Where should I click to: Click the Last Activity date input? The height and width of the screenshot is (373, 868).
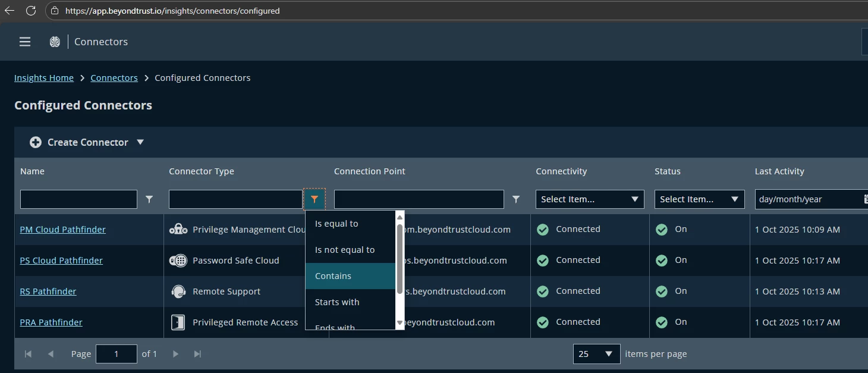click(x=809, y=199)
